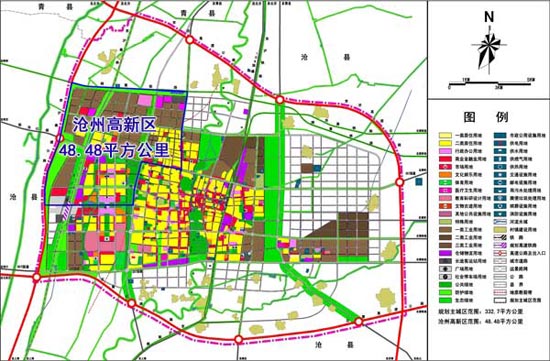
Task: Pick the 村镇建设用地 khaki legend swatch
Action: [x=499, y=229]
